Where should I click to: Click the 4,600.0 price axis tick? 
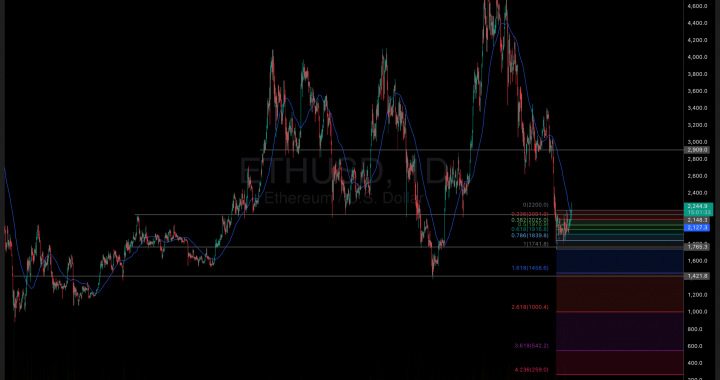coord(697,6)
